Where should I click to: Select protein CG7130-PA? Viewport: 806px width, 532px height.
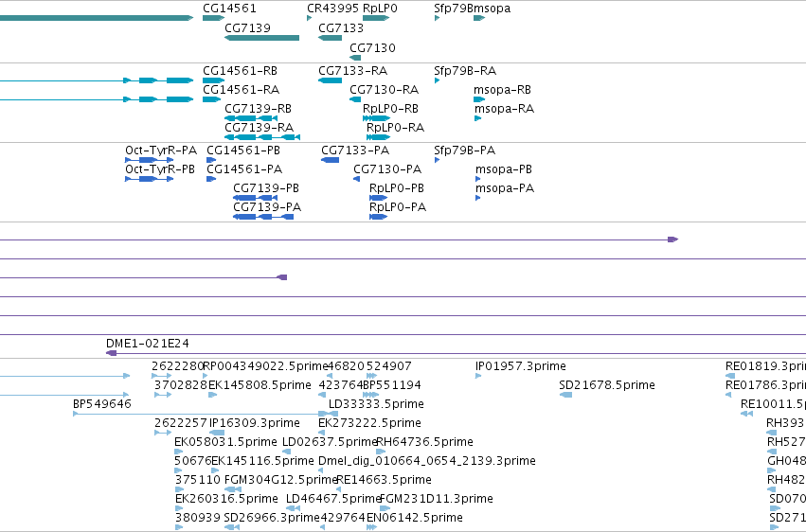click(387, 168)
